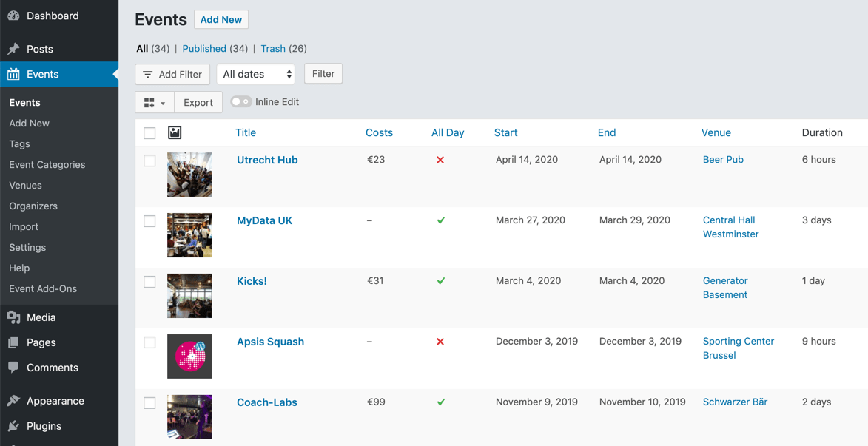
Task: Open the Venues menu item
Action: pos(24,185)
